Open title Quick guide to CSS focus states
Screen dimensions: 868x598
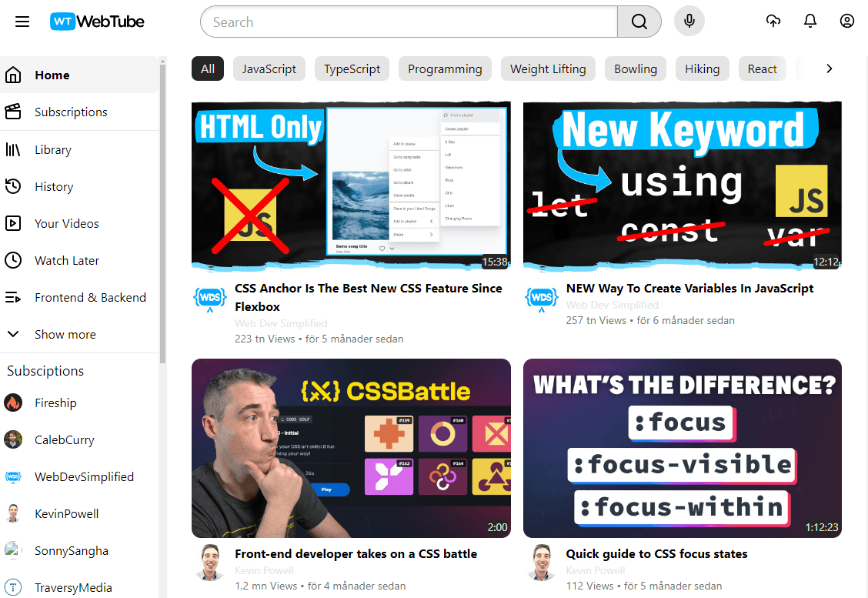(x=656, y=553)
